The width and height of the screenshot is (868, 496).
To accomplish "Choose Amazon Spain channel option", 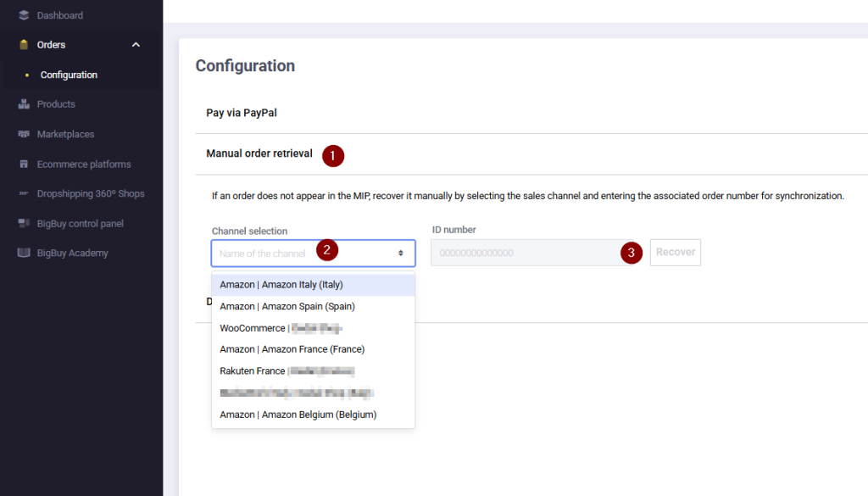I will pyautogui.click(x=287, y=306).
